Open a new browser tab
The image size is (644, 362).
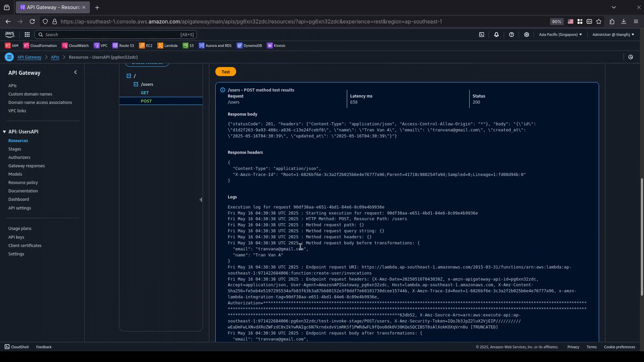[x=97, y=7]
